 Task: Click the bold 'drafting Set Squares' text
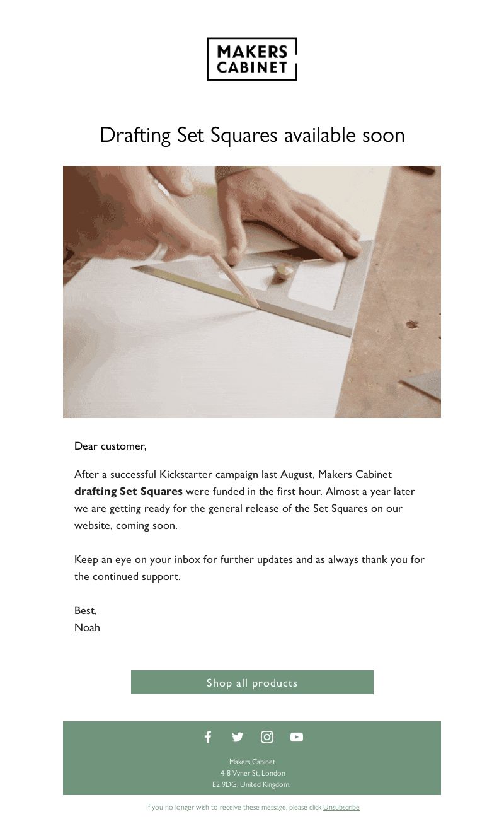(129, 491)
